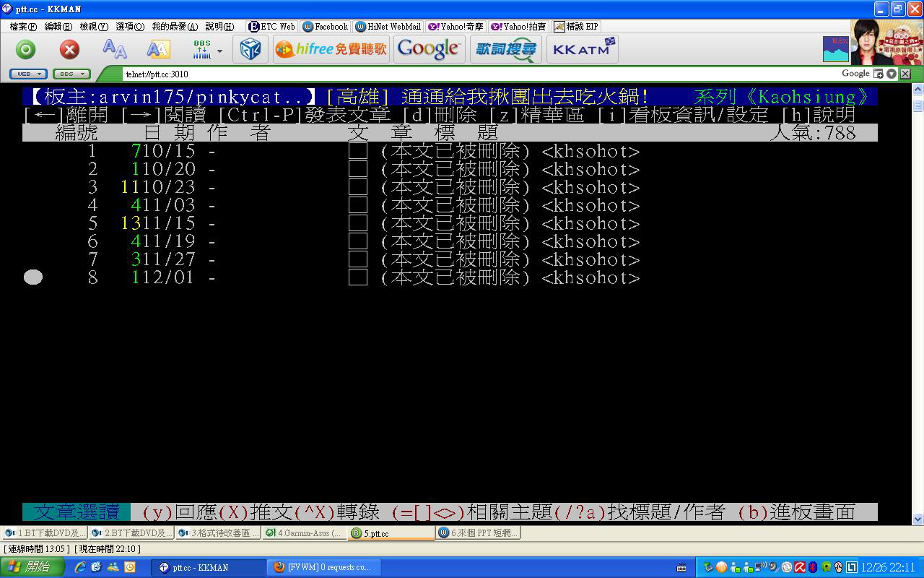Select post 7 dated 11/27
Image resolution: width=924 pixels, height=578 pixels.
tap(450, 260)
